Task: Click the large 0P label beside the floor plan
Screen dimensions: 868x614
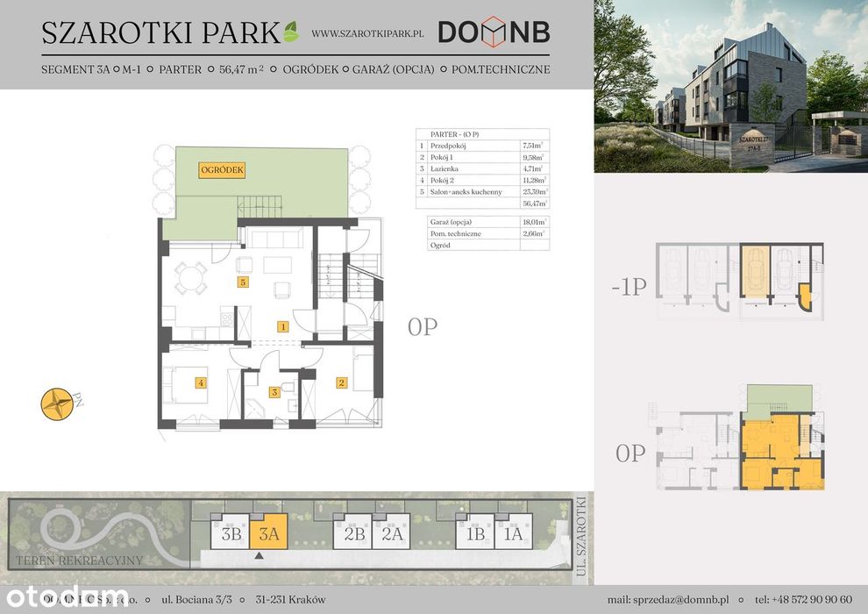Action: (x=423, y=327)
